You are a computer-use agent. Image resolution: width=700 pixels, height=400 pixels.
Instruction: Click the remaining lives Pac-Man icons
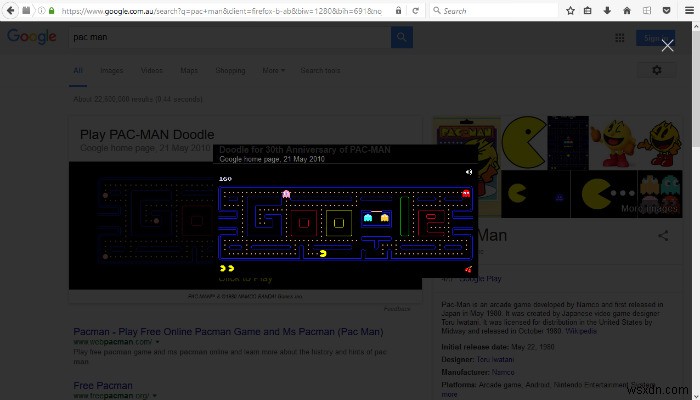[227, 268]
